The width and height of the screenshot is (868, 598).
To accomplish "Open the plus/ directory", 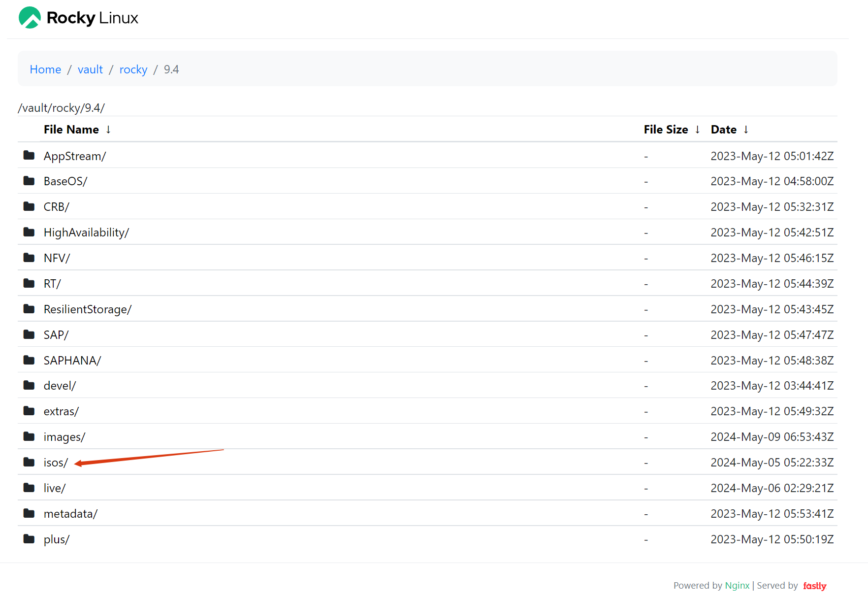I will click(57, 539).
